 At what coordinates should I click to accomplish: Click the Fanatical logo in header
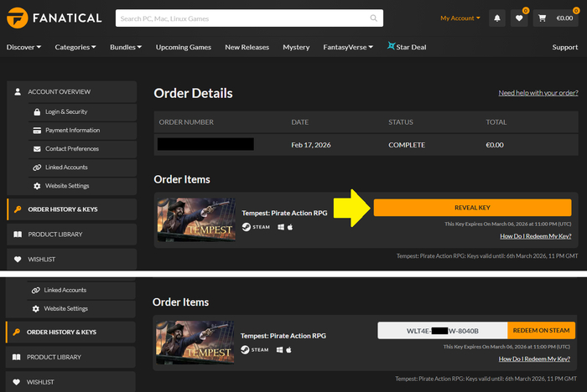[54, 18]
